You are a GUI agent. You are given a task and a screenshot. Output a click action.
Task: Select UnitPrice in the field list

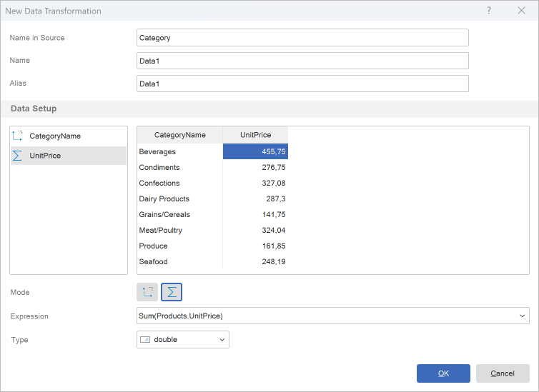45,156
